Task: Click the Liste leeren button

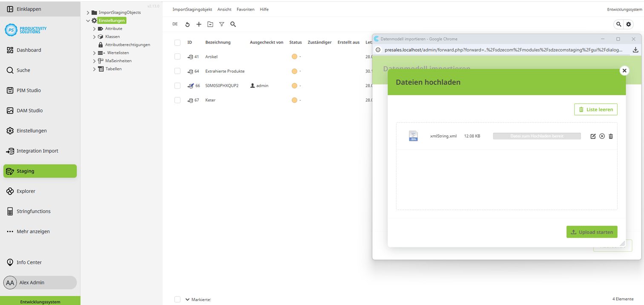Action: tap(595, 110)
